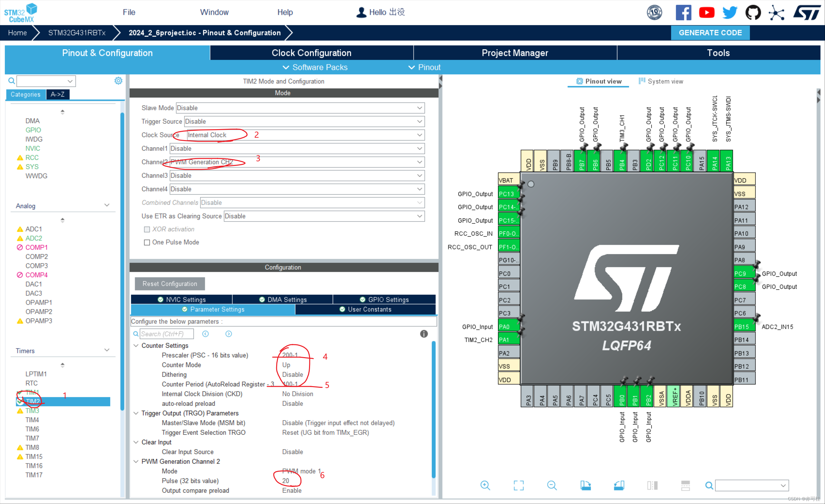825x504 pixels.
Task: Collapse the Analog category
Action: (107, 205)
